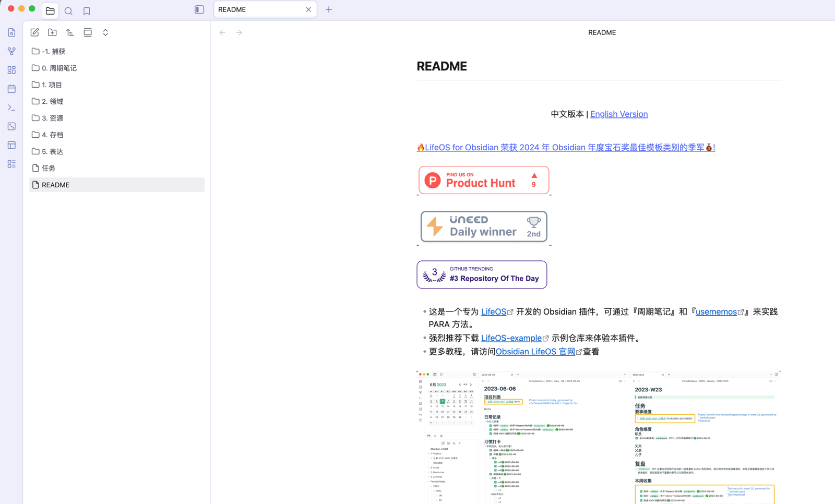This screenshot has width=835, height=504.
Task: Open a new tab with plus
Action: pyautogui.click(x=329, y=9)
